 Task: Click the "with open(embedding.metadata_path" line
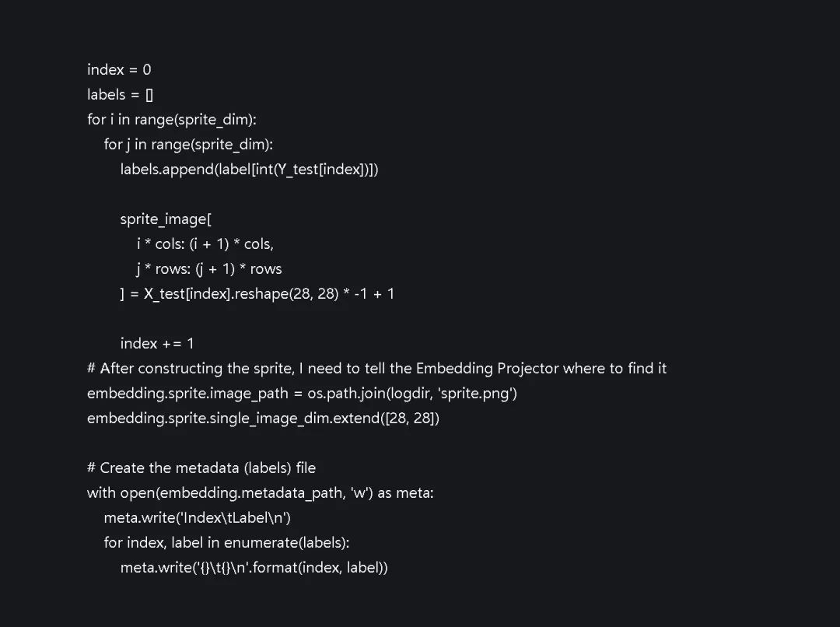(261, 493)
